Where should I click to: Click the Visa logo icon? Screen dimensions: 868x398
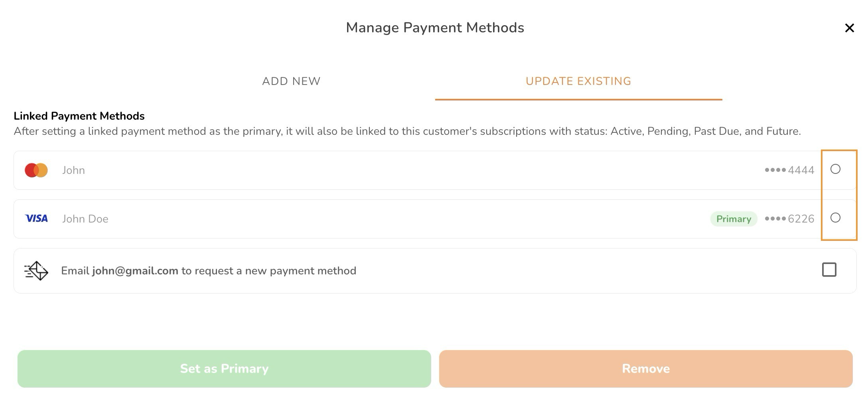point(36,219)
